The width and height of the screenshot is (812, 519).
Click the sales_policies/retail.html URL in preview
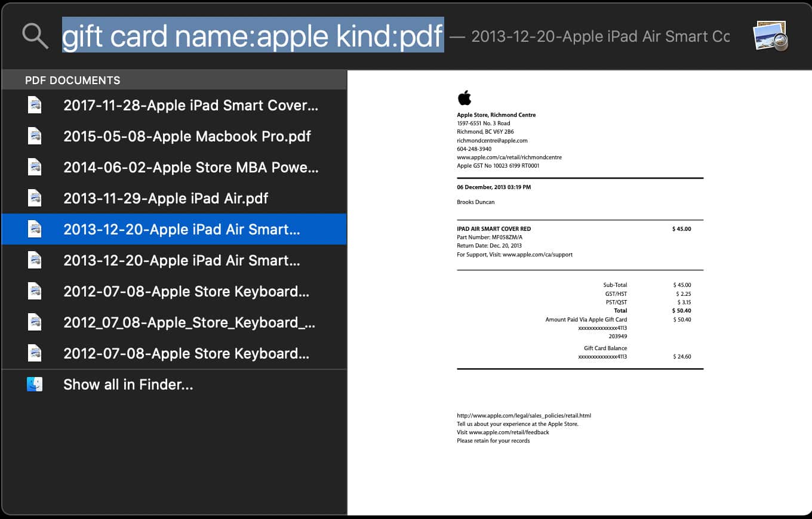click(x=524, y=415)
